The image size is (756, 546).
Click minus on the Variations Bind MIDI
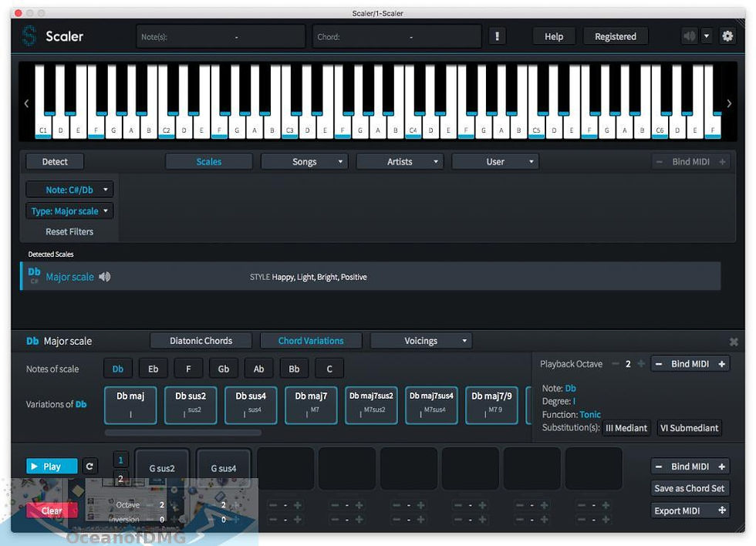pyautogui.click(x=659, y=364)
